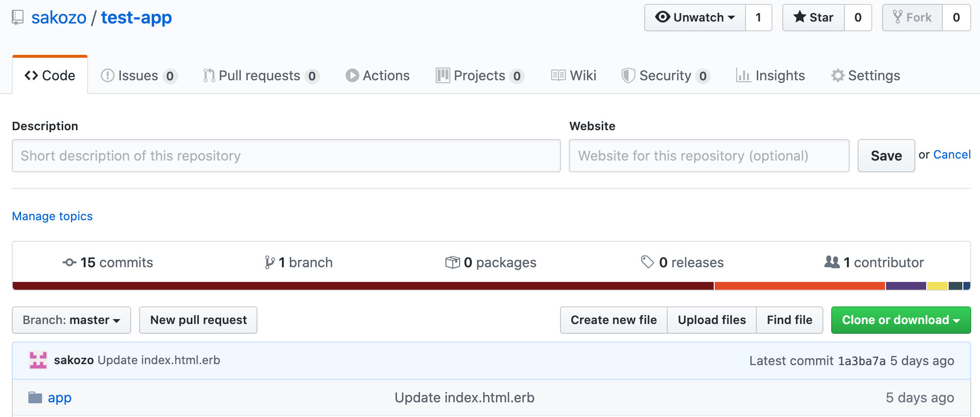
Task: Click into the Short description input field
Action: click(286, 156)
